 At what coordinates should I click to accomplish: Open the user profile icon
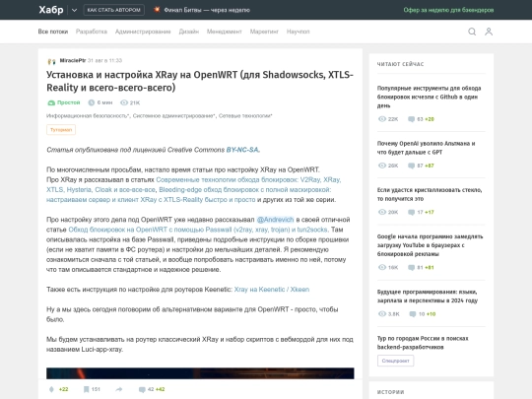pos(489,32)
